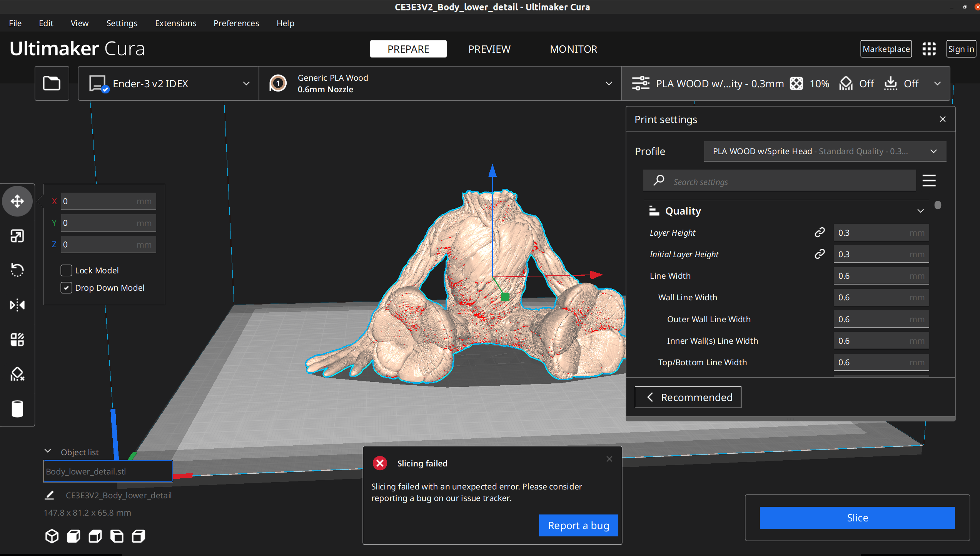Select the Mirror tool icon
The height and width of the screenshot is (556, 980).
coord(17,305)
